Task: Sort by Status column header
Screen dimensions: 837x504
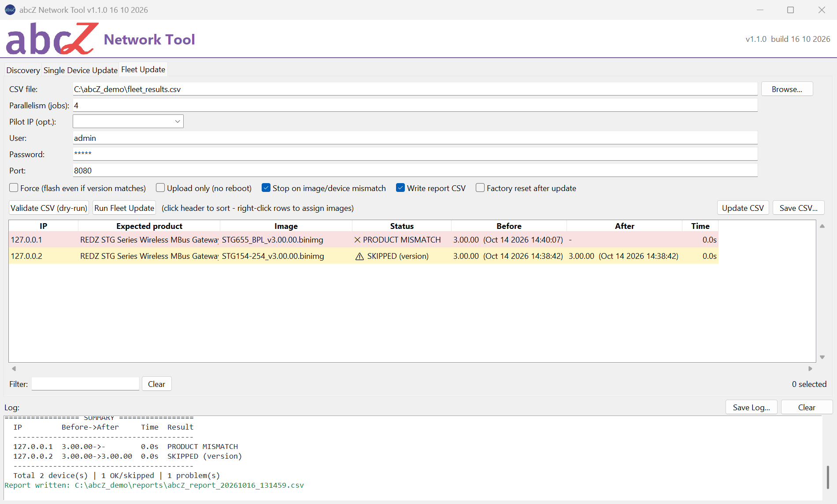Action: 402,226
